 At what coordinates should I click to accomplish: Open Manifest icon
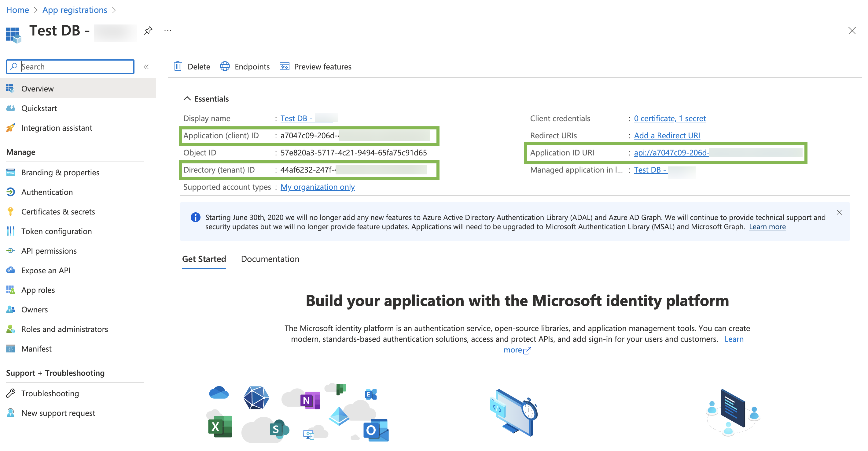coord(10,348)
